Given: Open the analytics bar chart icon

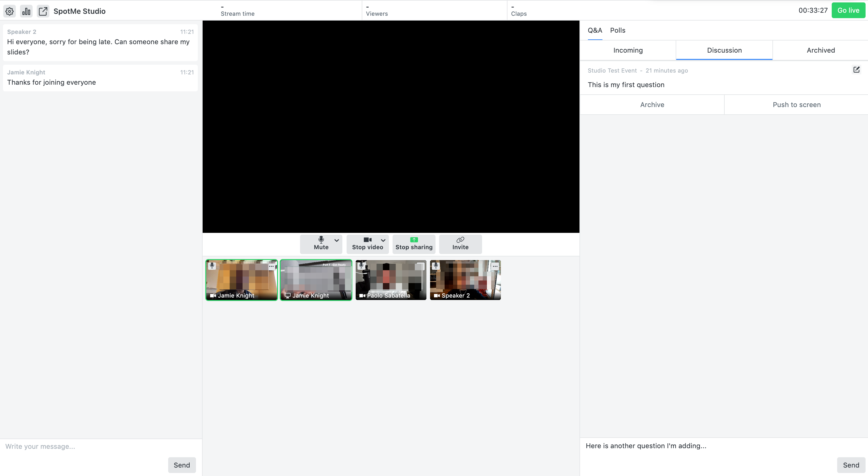Looking at the screenshot, I should click(26, 11).
